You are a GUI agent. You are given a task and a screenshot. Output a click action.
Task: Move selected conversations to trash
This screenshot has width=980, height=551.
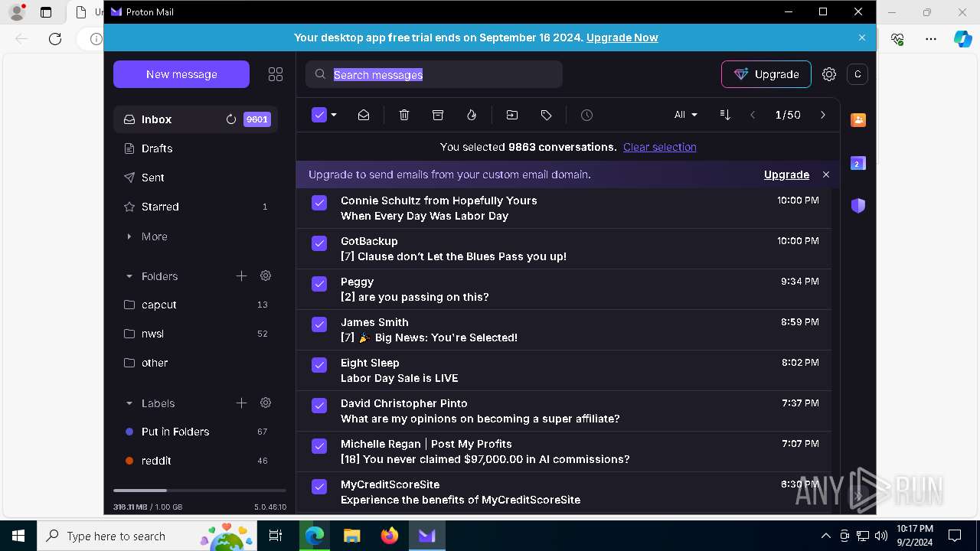click(x=404, y=115)
